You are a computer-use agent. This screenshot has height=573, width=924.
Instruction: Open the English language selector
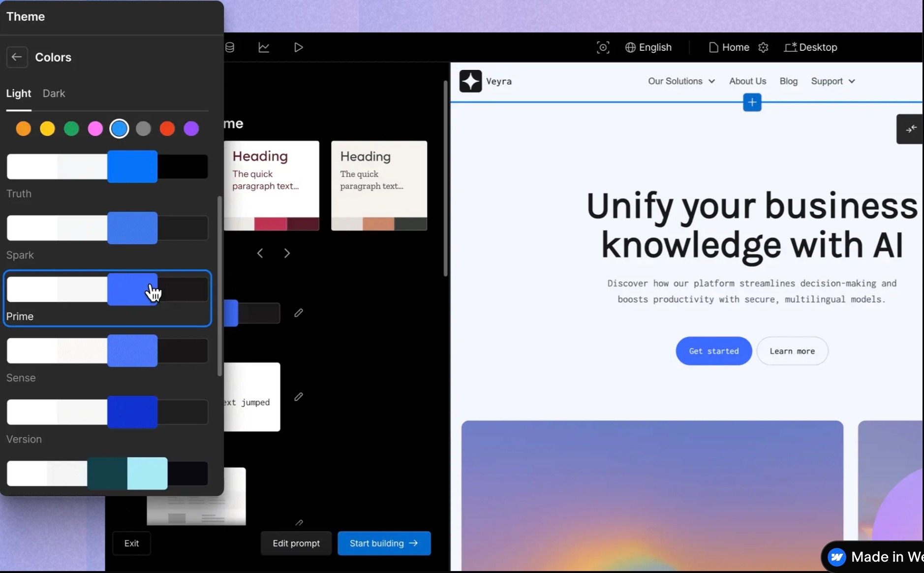(648, 47)
